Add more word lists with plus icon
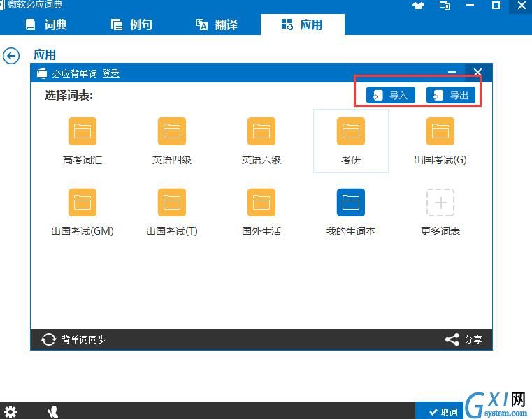 [440, 203]
